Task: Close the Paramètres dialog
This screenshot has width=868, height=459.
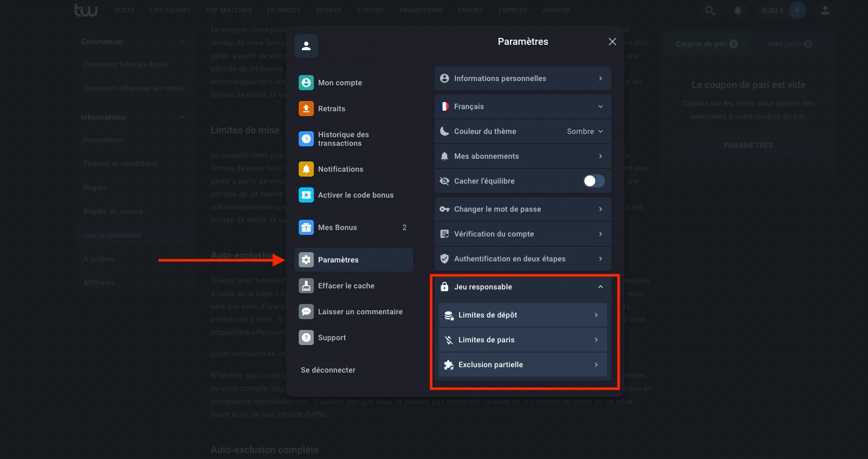Action: [x=612, y=42]
